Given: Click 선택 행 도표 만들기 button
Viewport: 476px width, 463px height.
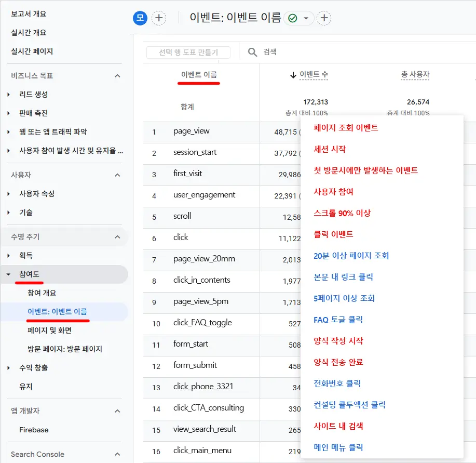Looking at the screenshot, I should [x=188, y=52].
